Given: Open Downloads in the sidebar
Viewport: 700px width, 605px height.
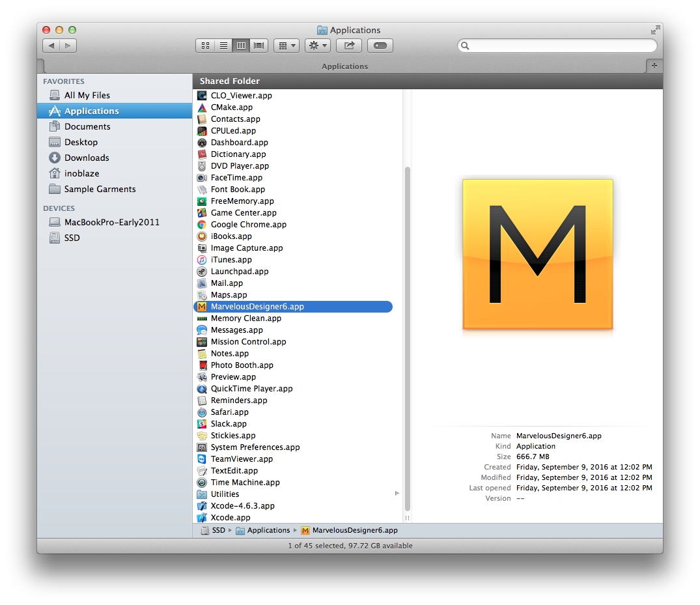Looking at the screenshot, I should [x=86, y=158].
